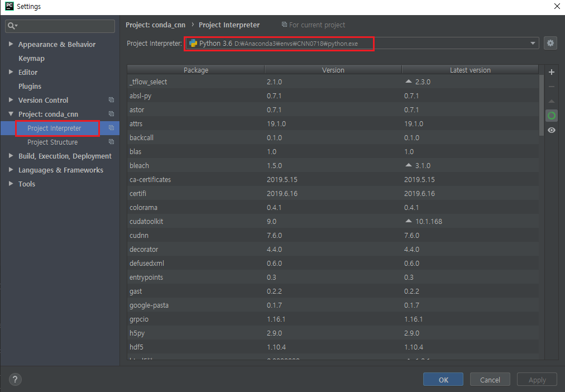The height and width of the screenshot is (392, 565).
Task: Select the attrs package row
Action: coord(333,123)
